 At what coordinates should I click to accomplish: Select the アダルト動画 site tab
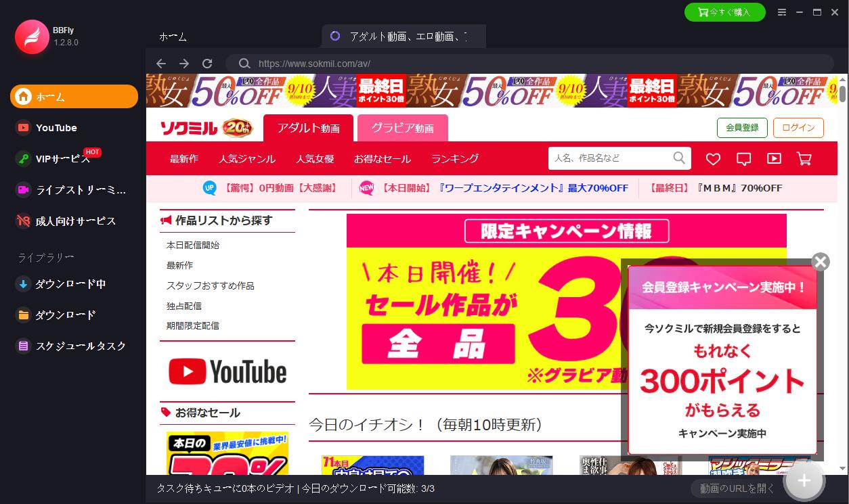[x=308, y=128]
